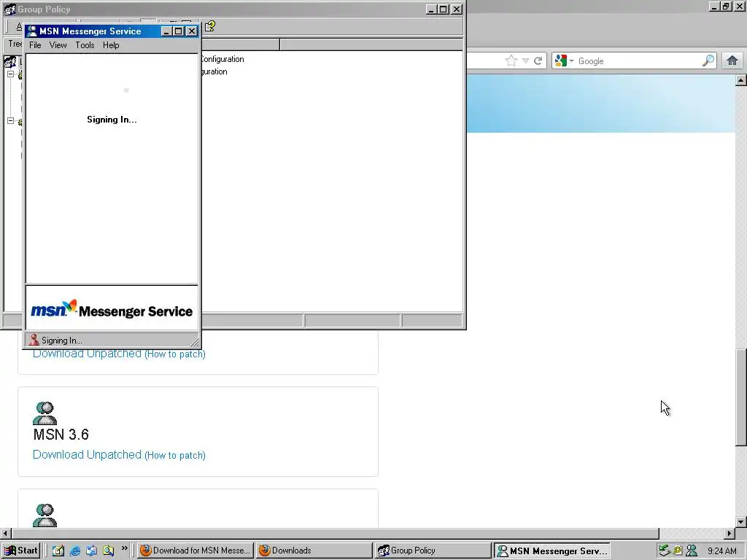Image resolution: width=747 pixels, height=560 pixels.
Task: Switch to Downloads window in taskbar
Action: coord(314,551)
